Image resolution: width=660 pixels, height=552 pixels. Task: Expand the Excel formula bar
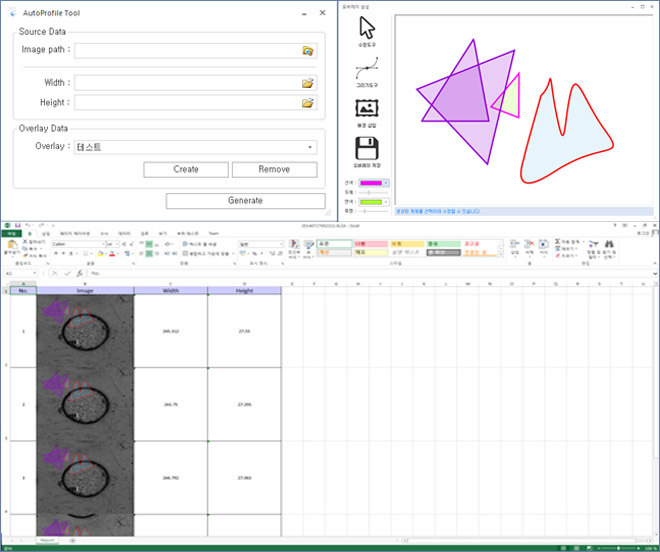(655, 274)
